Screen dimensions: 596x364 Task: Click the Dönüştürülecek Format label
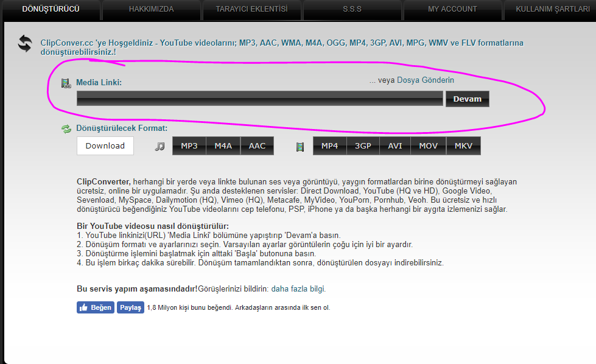click(122, 128)
